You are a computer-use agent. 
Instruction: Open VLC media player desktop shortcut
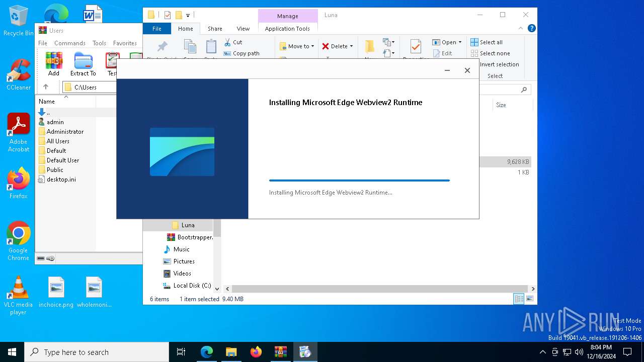(x=19, y=296)
